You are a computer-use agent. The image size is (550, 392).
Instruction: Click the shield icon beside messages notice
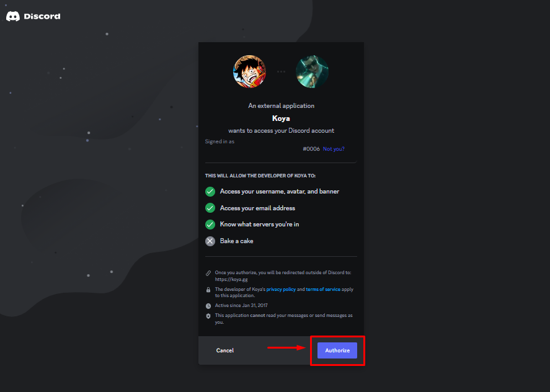208,316
